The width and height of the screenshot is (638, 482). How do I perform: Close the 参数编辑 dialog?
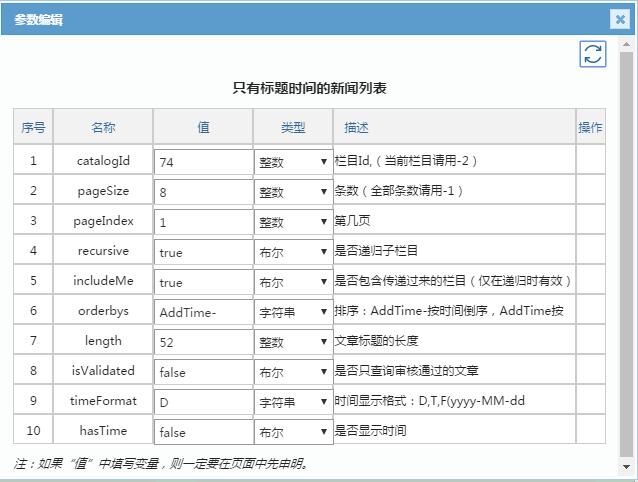[x=620, y=19]
